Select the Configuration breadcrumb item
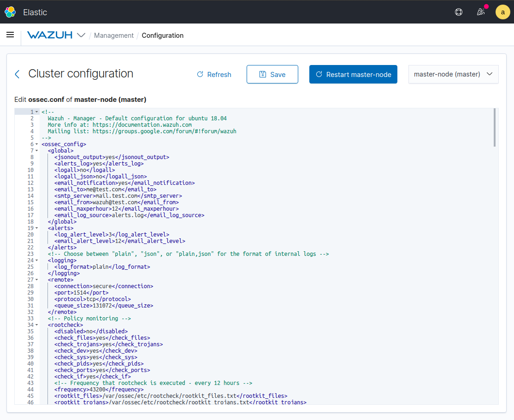514x420 pixels. tap(162, 35)
